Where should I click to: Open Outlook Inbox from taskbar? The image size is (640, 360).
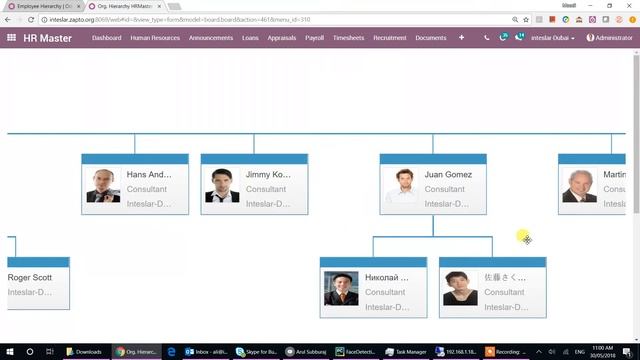(x=206, y=351)
